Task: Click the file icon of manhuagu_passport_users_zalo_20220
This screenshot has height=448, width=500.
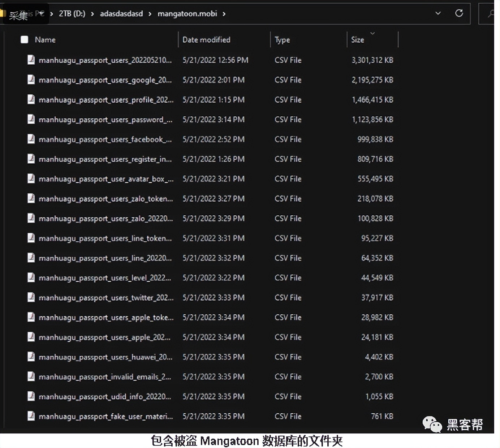Action: point(31,218)
